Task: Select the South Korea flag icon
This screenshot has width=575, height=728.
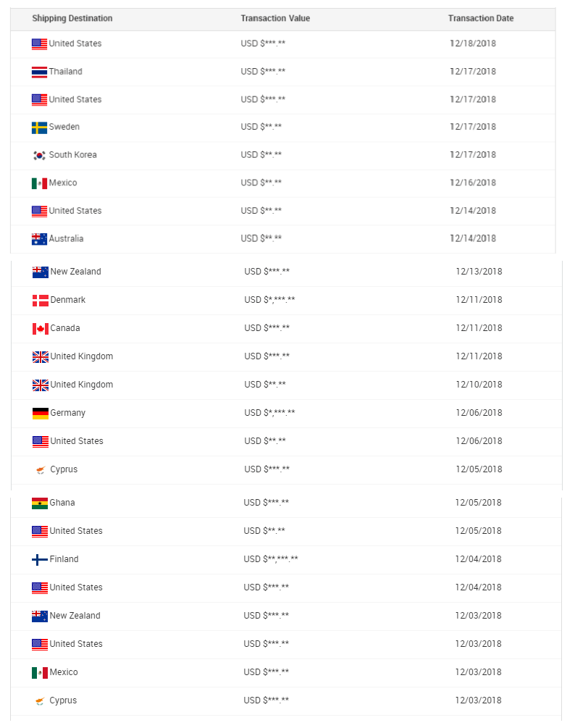Action: click(x=39, y=155)
